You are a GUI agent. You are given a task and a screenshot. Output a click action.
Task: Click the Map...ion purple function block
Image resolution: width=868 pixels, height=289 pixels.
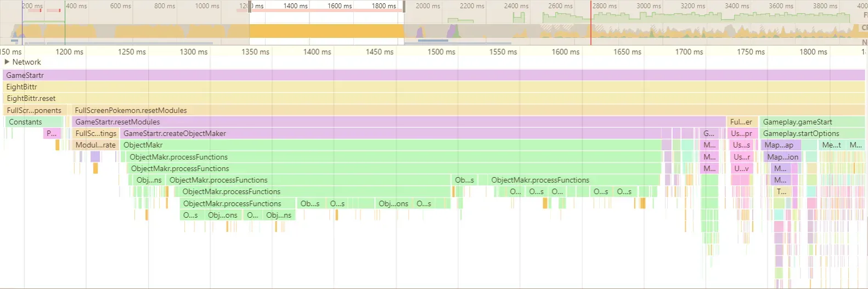[x=782, y=157]
